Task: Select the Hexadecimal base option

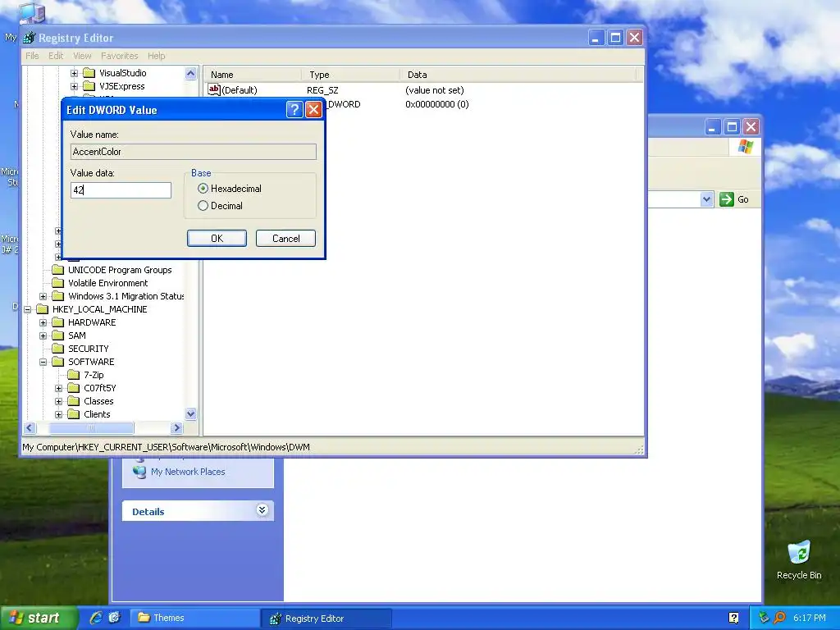Action: (203, 189)
